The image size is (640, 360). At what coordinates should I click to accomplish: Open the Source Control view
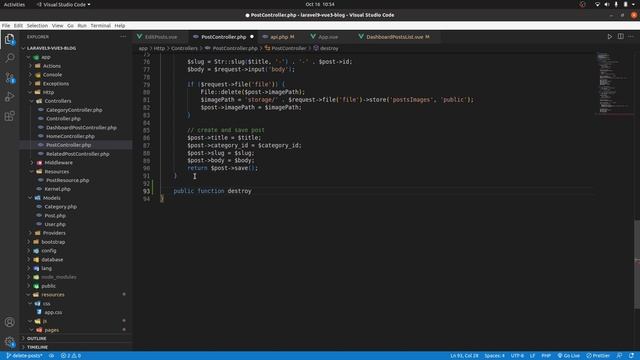click(9, 78)
